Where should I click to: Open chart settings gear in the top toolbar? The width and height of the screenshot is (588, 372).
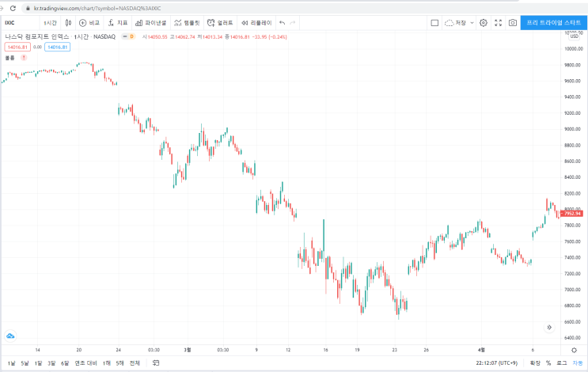click(x=484, y=23)
